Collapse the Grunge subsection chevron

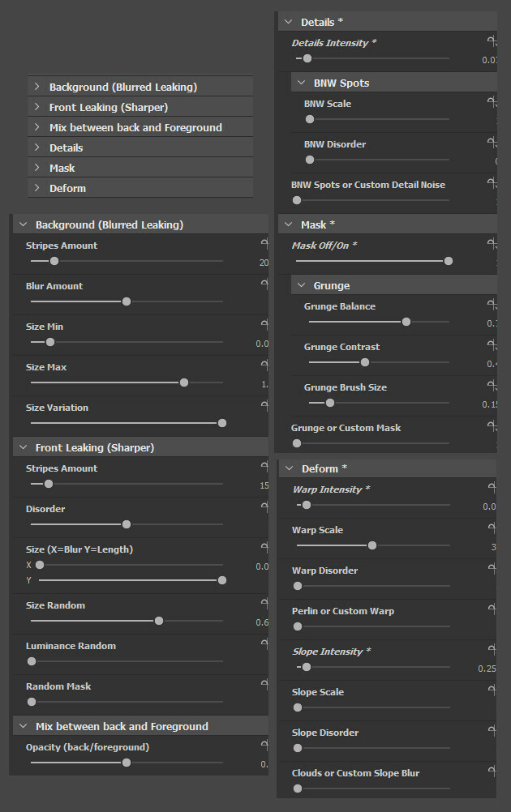[x=300, y=285]
